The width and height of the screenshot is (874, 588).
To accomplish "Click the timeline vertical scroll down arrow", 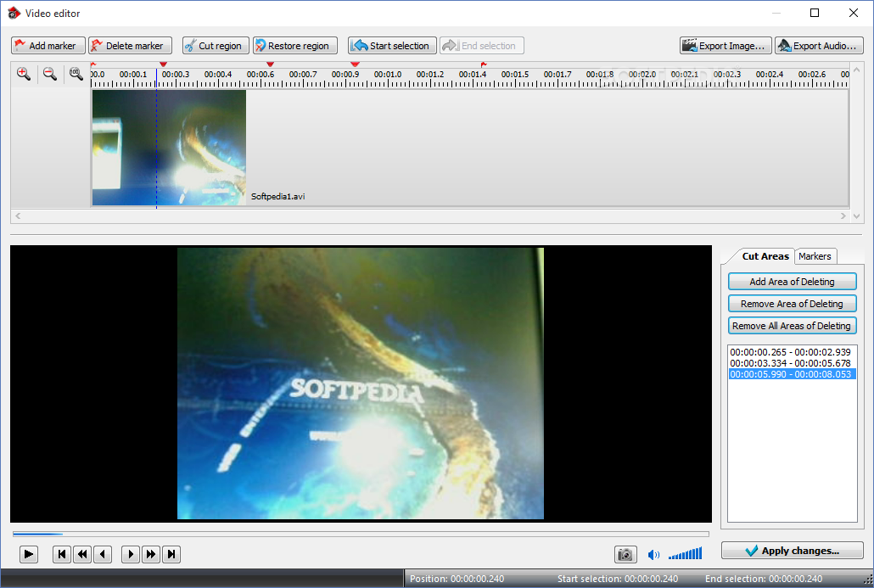I will pyautogui.click(x=857, y=216).
